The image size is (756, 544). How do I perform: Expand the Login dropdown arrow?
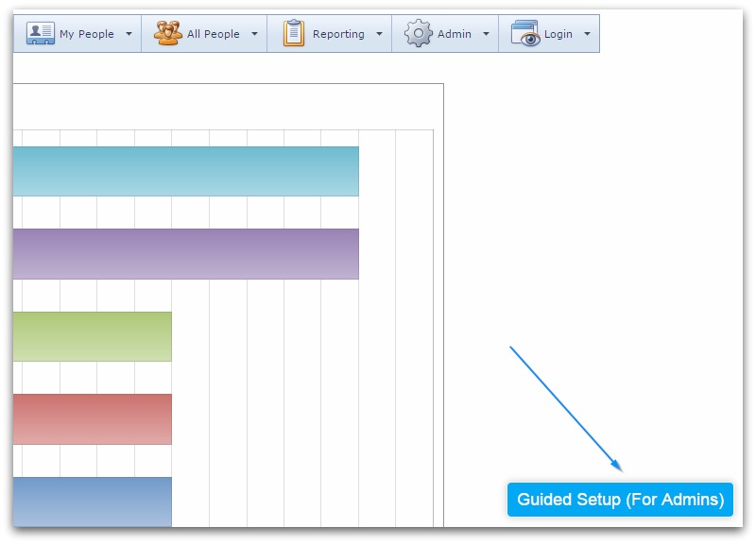coord(587,34)
